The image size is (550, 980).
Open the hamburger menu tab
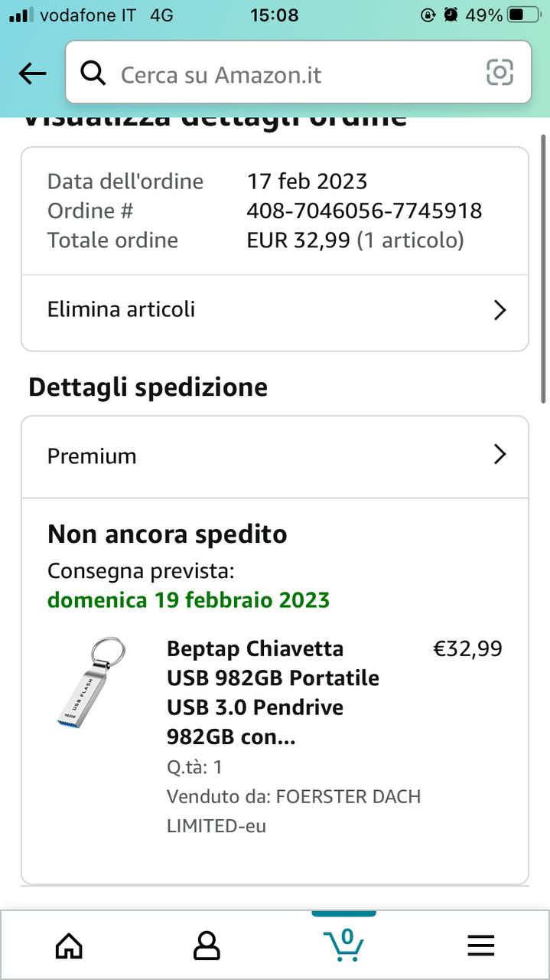481,946
